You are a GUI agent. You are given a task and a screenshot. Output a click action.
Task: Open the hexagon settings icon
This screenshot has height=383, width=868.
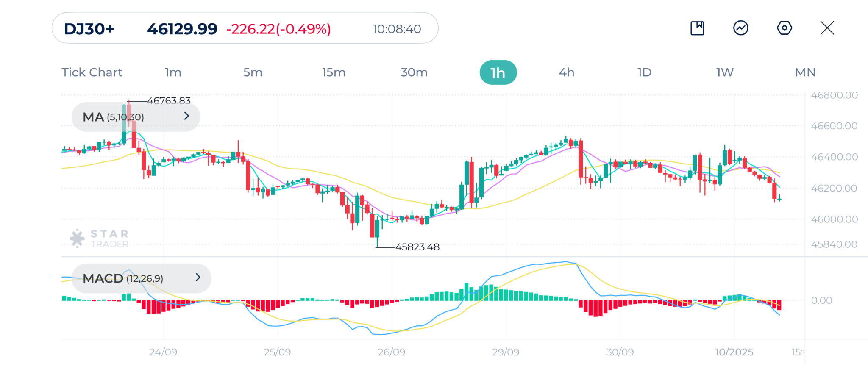[x=784, y=28]
